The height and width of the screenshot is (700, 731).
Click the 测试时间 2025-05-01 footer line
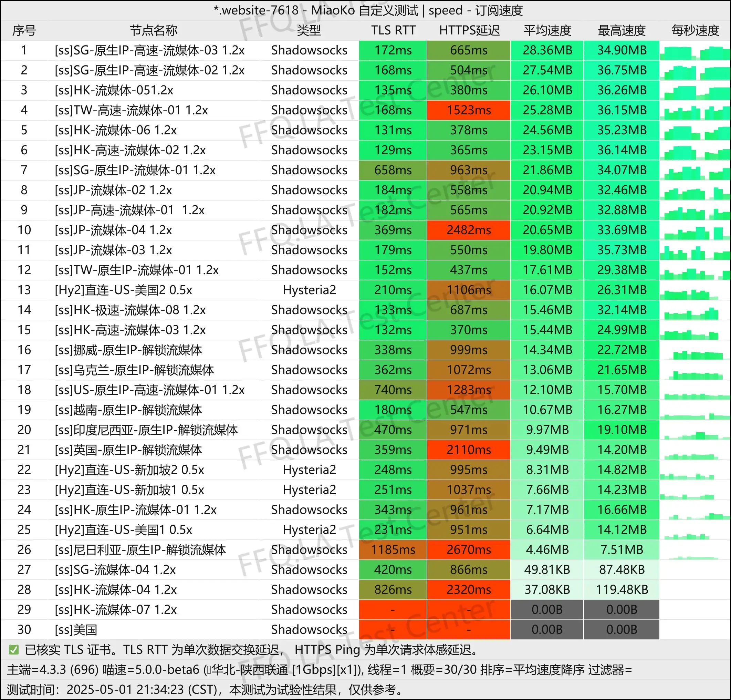pos(205,690)
